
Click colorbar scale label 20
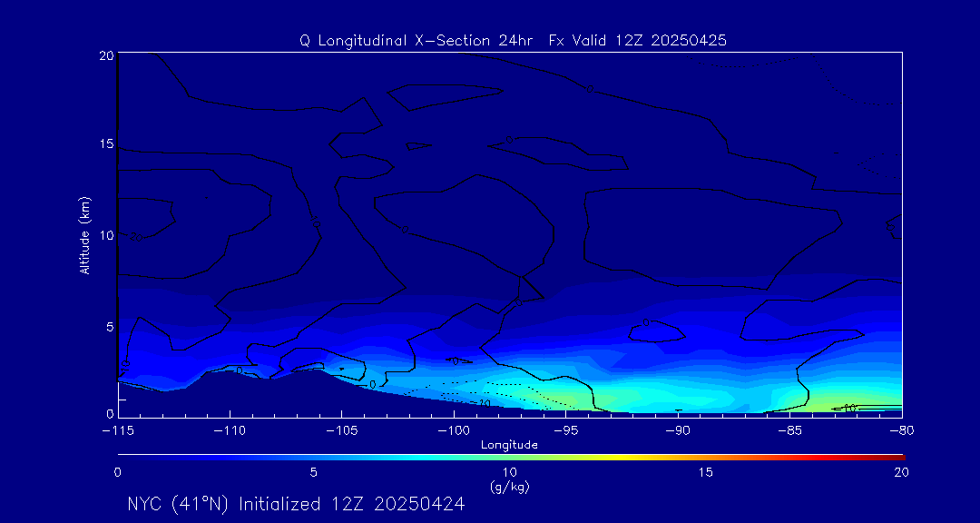coord(902,472)
